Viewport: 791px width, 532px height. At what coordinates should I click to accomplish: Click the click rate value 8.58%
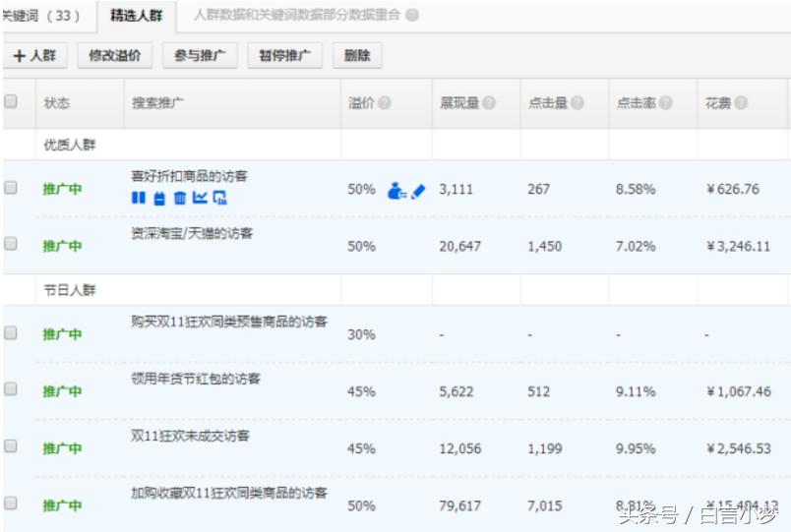(x=636, y=190)
